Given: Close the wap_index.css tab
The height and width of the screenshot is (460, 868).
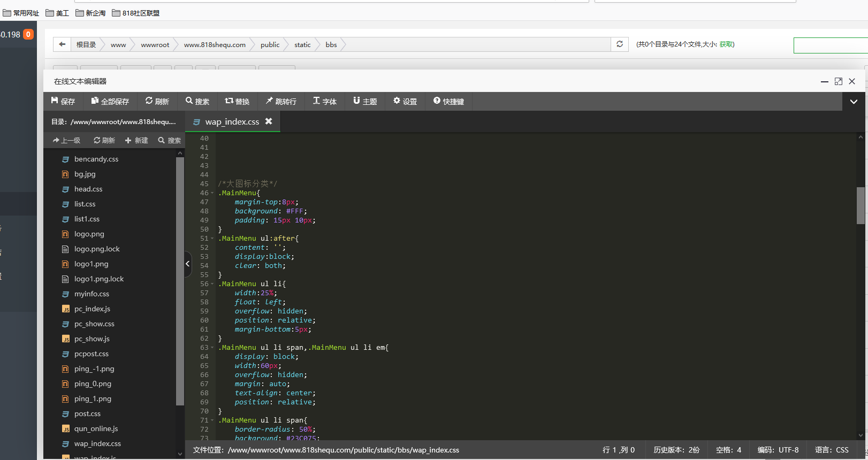Looking at the screenshot, I should click(x=269, y=121).
